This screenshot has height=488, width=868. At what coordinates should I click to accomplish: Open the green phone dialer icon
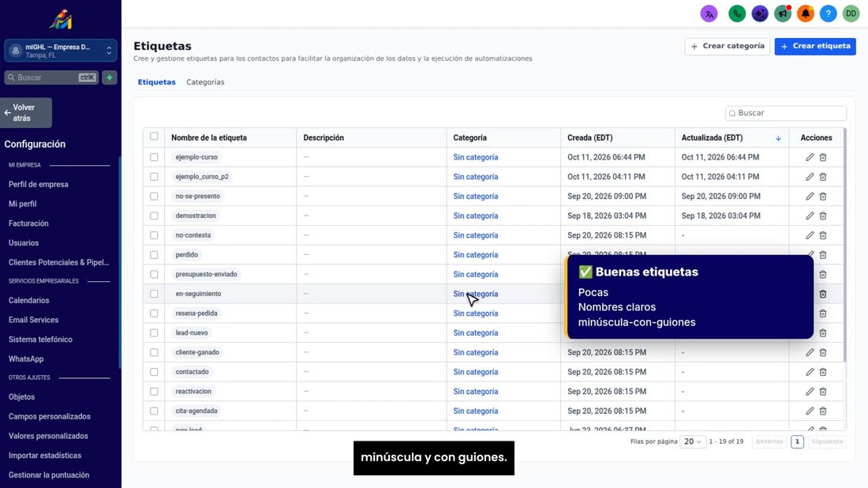point(737,14)
